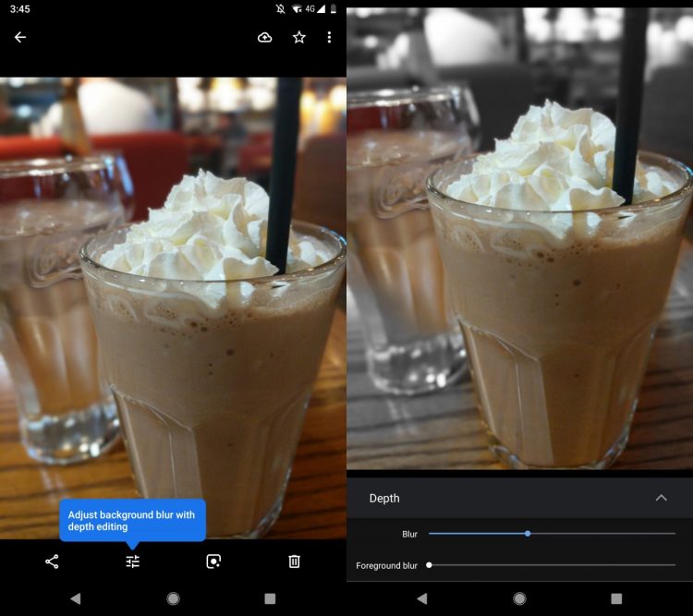693x616 pixels.
Task: Click the Blur slider handle
Action: (528, 534)
